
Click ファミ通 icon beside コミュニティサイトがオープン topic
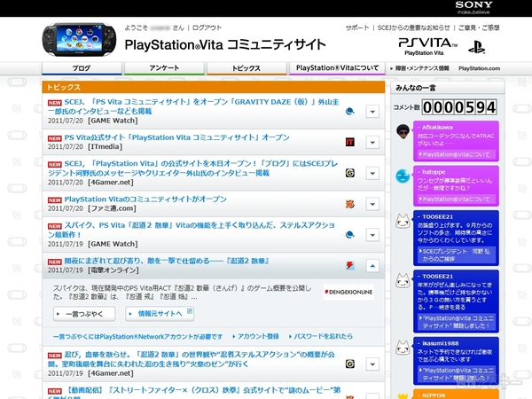(350, 204)
